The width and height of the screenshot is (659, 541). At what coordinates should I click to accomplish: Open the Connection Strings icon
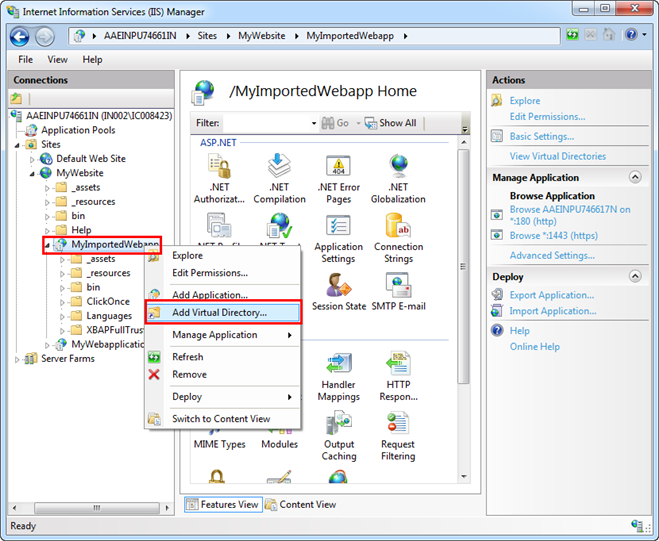point(398,238)
